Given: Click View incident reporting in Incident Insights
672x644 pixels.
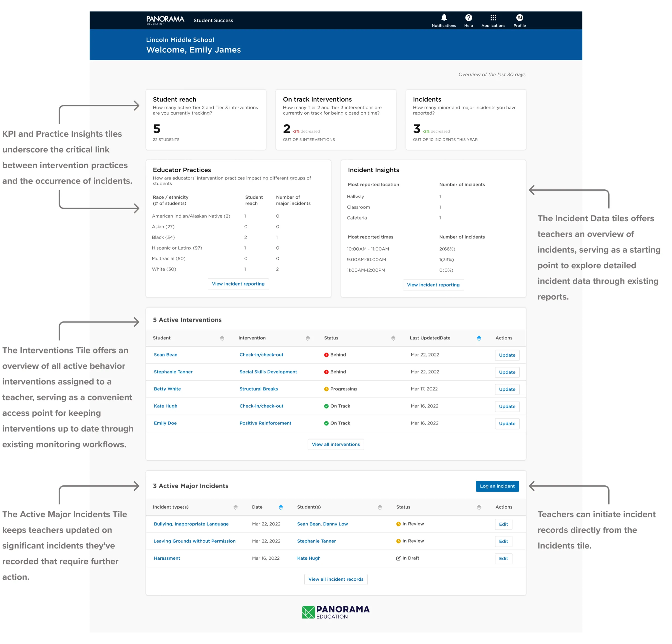Looking at the screenshot, I should (x=433, y=285).
